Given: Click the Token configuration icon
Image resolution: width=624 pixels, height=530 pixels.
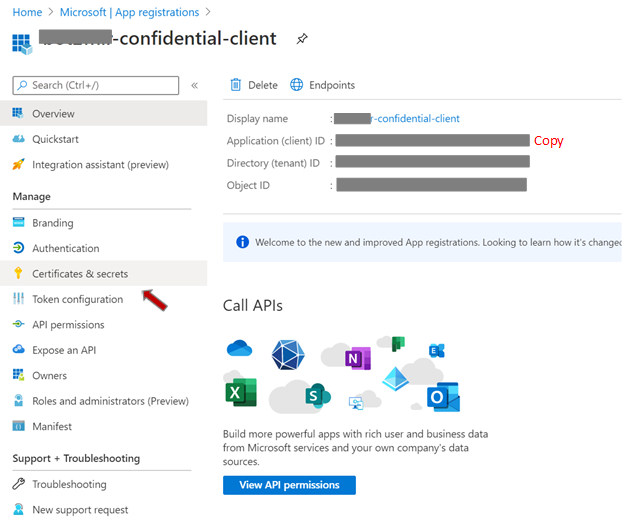Looking at the screenshot, I should pyautogui.click(x=18, y=299).
